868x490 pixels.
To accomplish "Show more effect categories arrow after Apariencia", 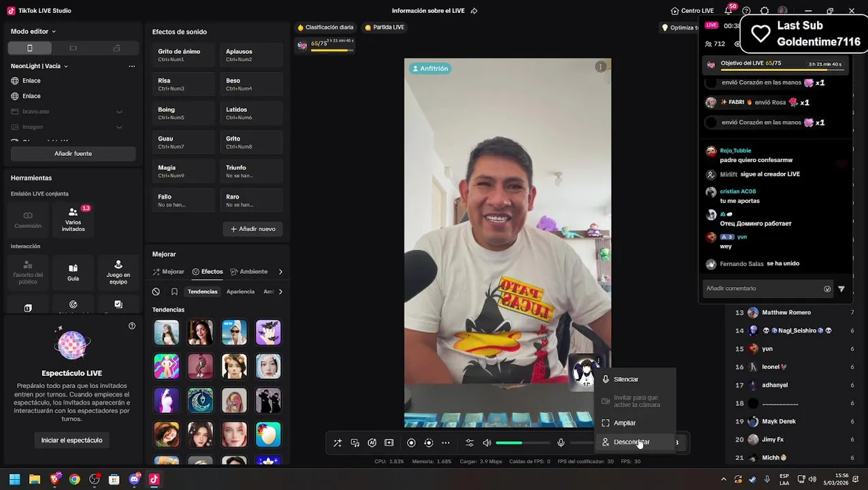I will point(280,292).
